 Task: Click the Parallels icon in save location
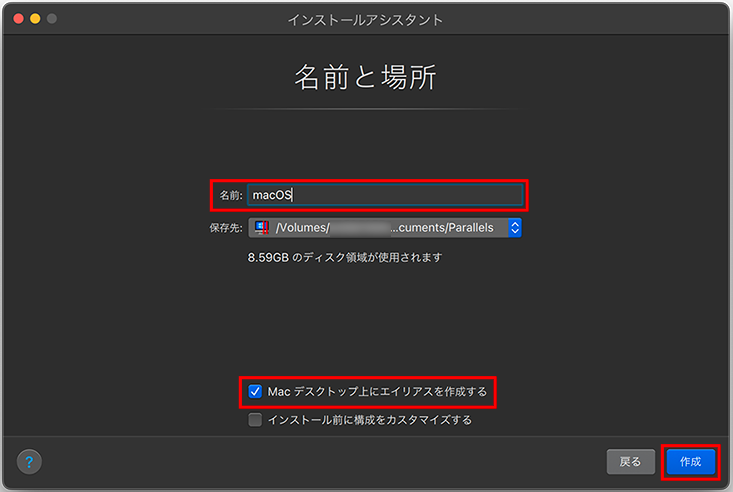coord(261,228)
